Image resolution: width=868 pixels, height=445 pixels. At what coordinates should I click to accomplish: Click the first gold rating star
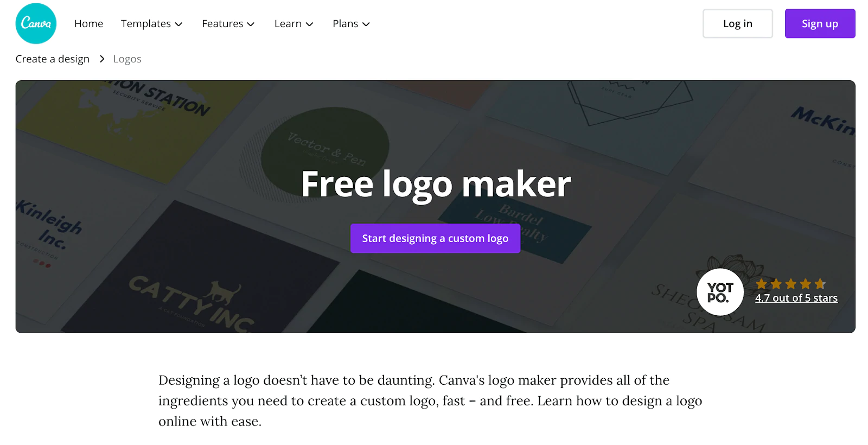pyautogui.click(x=762, y=284)
